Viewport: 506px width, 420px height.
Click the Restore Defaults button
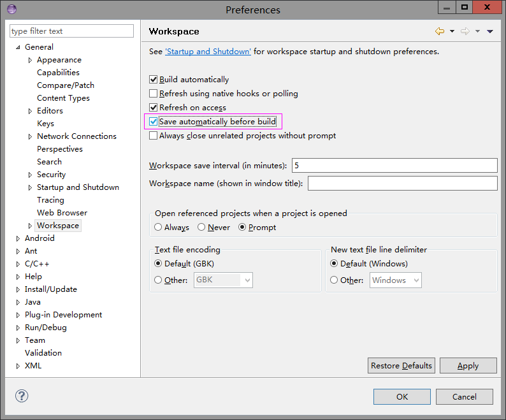point(401,365)
